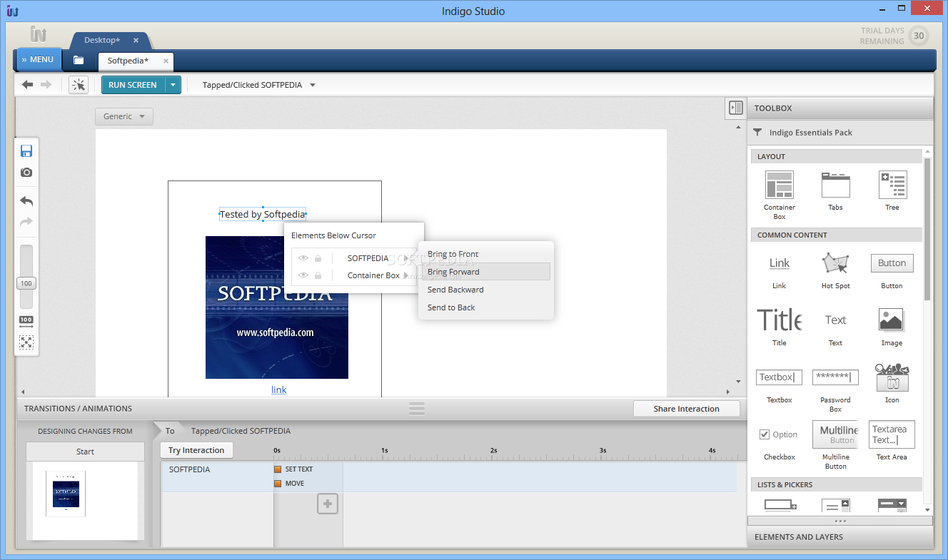Screen dimensions: 948x560
Task: Pick the Image toolbox element
Action: point(892,328)
